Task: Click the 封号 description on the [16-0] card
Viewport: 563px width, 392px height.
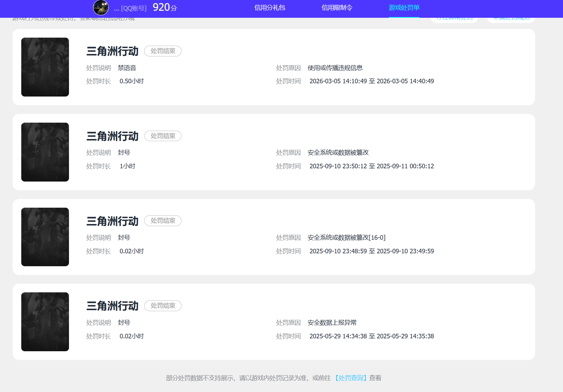Action: [124, 238]
